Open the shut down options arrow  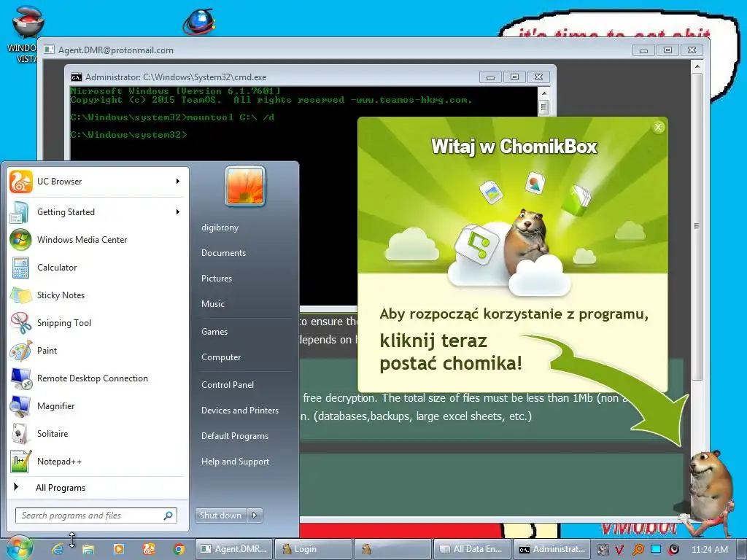[255, 516]
